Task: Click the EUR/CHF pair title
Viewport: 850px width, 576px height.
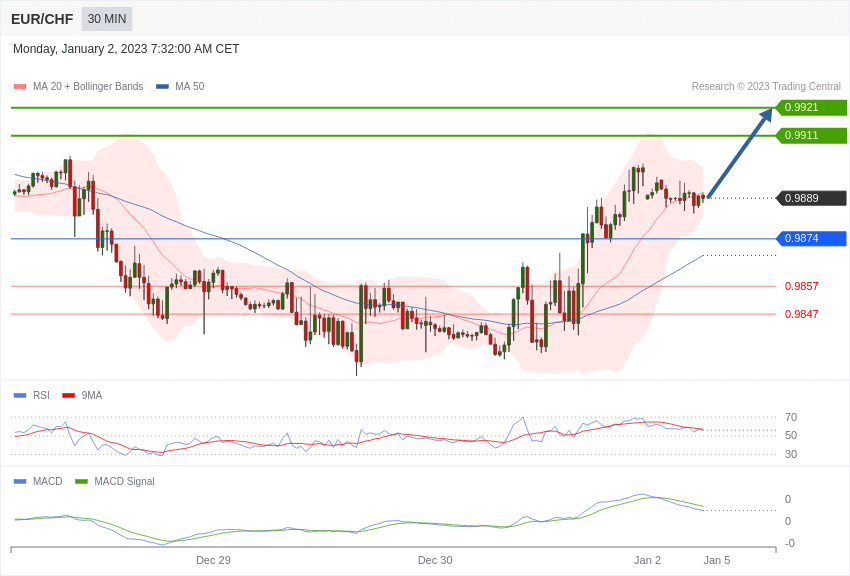Action: click(42, 19)
